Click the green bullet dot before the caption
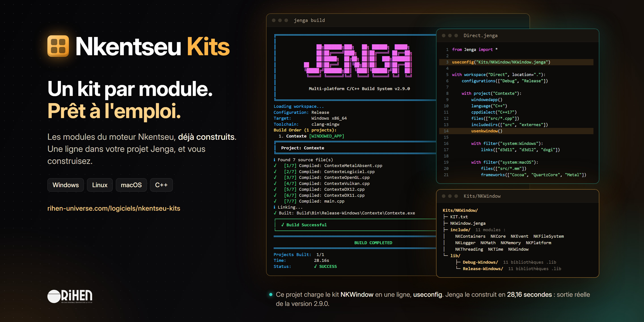Image resolution: width=644 pixels, height=322 pixels. click(x=271, y=294)
